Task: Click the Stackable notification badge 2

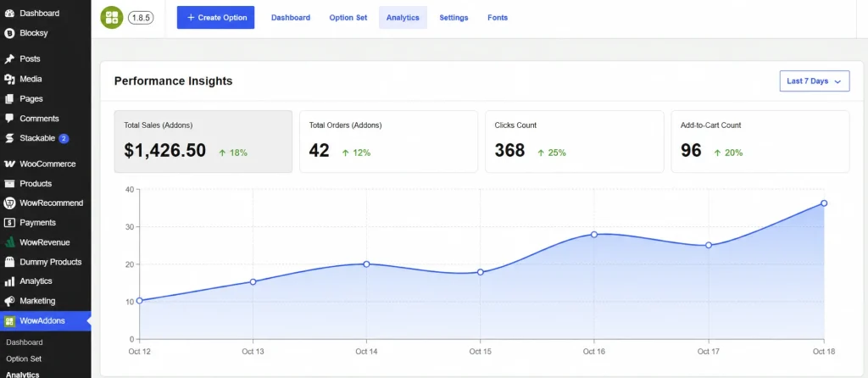Action: 64,138
